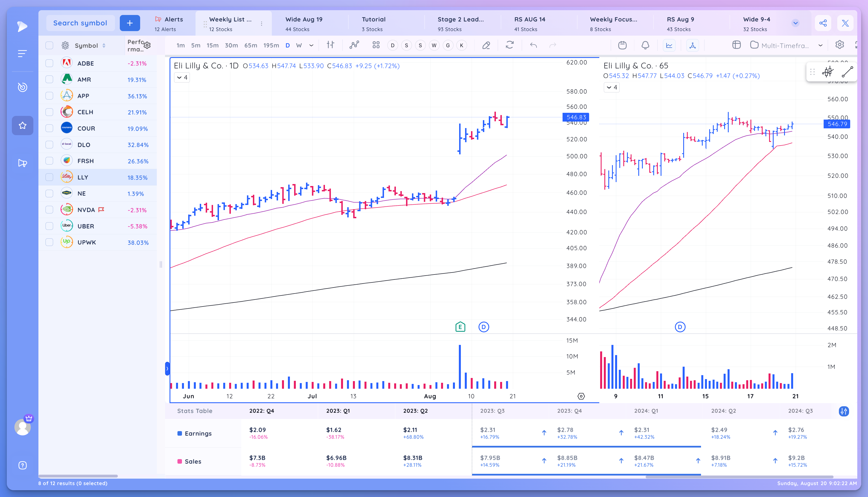The image size is (868, 497).
Task: Check the LLY row checkbox
Action: [x=49, y=177]
